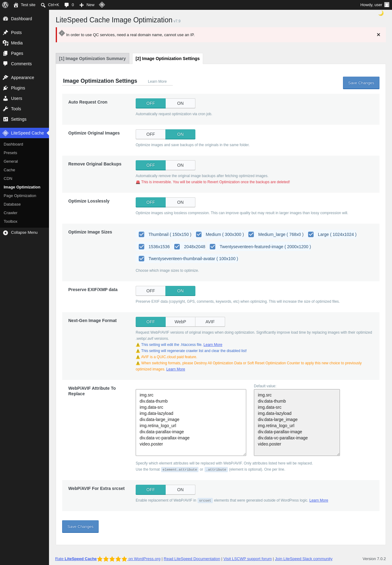Set Preserve EXIF/XMP data to OFF
Image resolution: width=392 pixels, height=565 pixels.
[x=151, y=291]
